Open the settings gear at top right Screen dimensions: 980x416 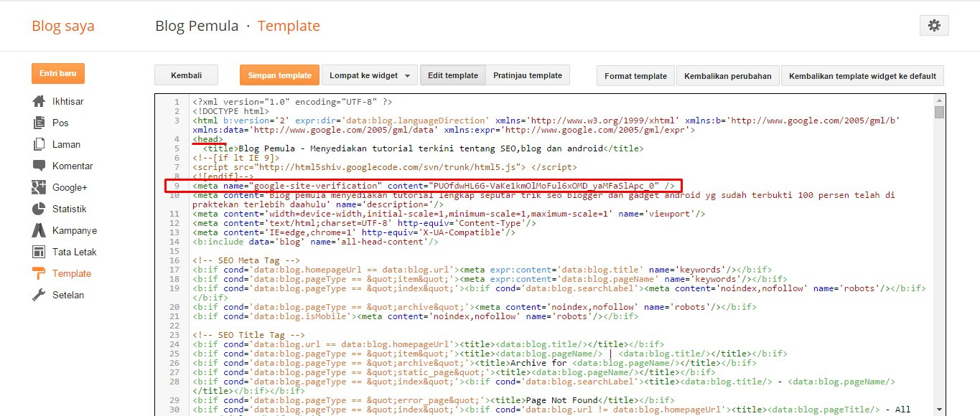coord(934,25)
